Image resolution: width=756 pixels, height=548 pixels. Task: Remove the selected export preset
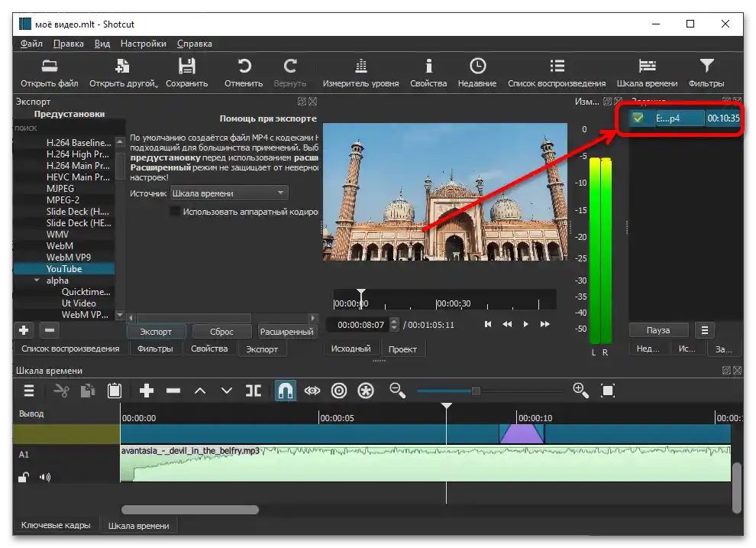pyautogui.click(x=49, y=330)
